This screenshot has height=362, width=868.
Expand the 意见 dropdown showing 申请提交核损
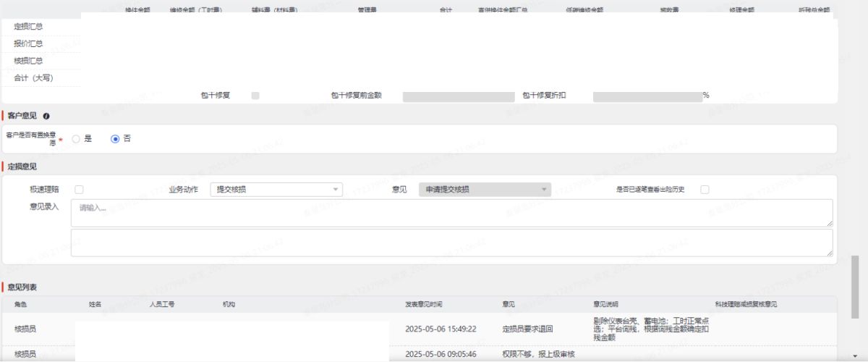(x=485, y=190)
